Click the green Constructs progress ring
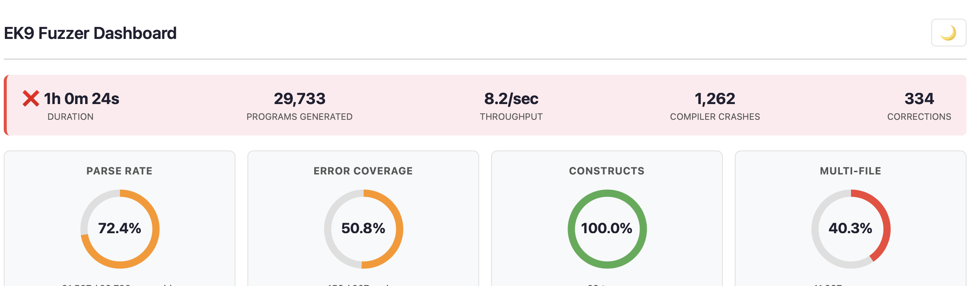The width and height of the screenshot is (980, 286). tap(607, 229)
